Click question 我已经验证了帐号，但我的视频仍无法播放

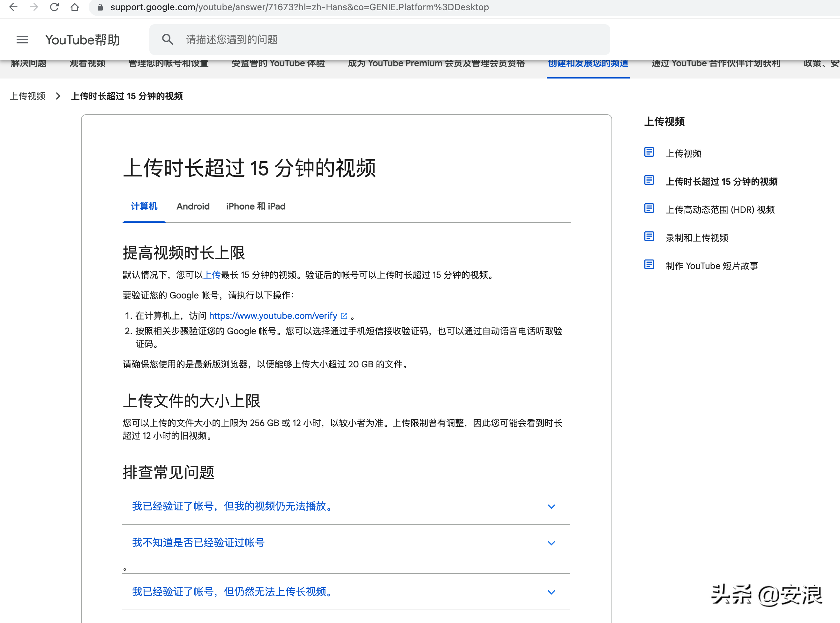pos(233,506)
